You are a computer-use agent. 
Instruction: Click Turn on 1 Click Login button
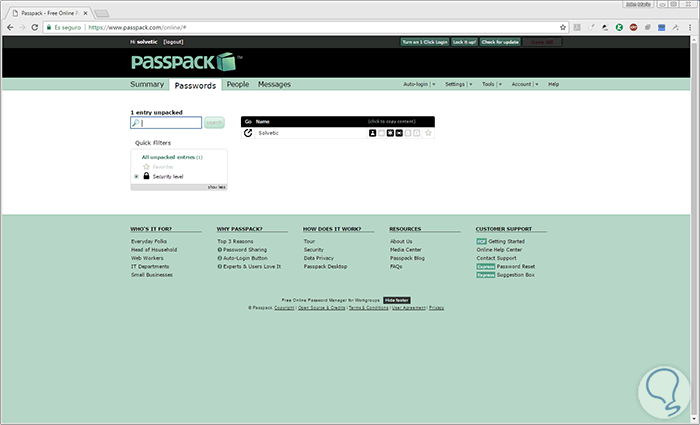(x=425, y=42)
